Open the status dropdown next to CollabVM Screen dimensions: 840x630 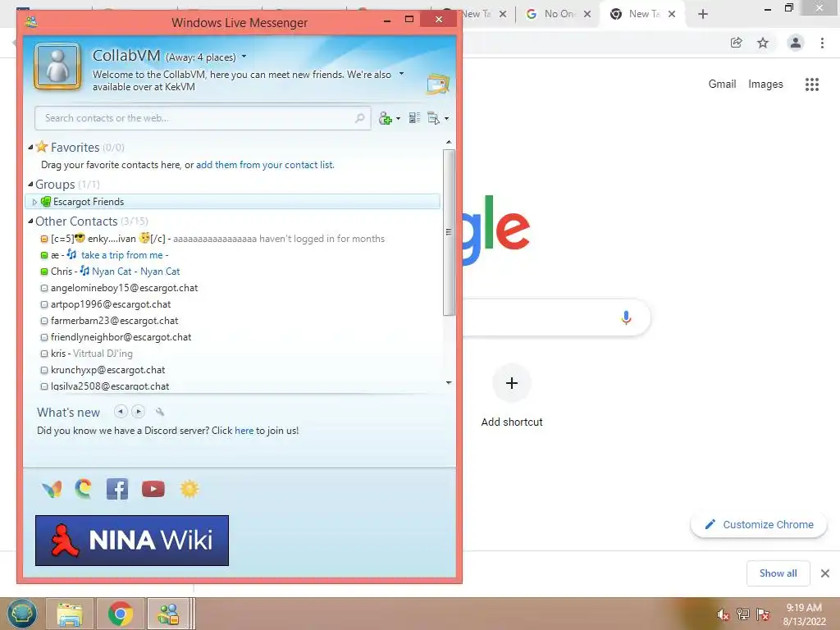point(244,57)
